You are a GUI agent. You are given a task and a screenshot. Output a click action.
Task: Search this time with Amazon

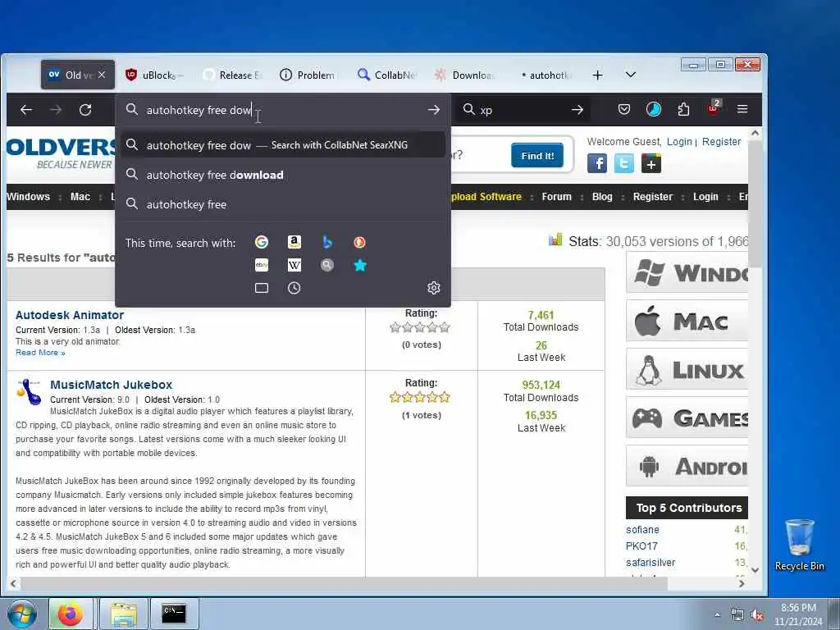pos(294,242)
